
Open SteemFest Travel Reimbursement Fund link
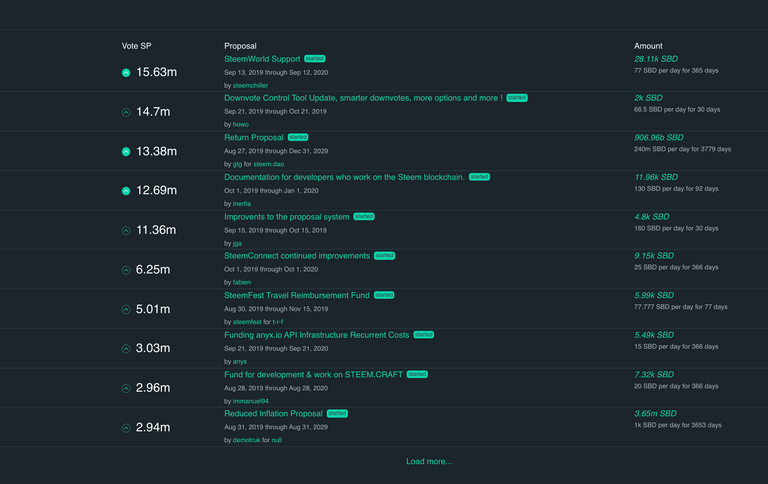click(297, 295)
